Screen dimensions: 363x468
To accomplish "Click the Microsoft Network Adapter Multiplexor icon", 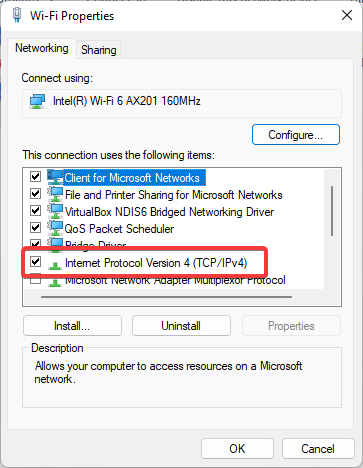I will (55, 282).
